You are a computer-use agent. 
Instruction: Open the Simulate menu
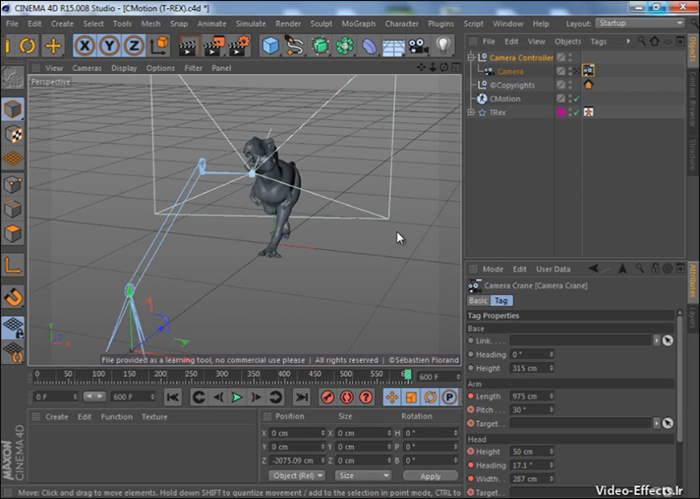tap(250, 24)
